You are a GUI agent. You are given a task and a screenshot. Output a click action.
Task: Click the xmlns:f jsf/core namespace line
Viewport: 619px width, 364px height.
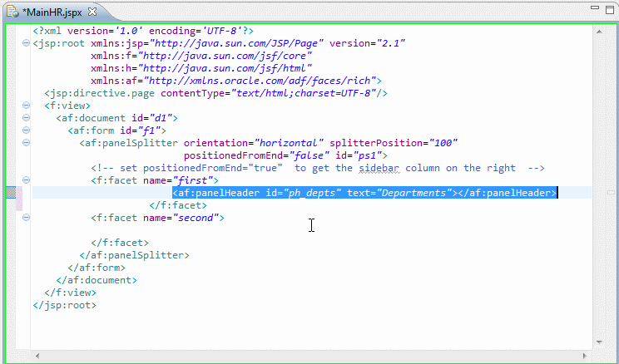pyautogui.click(x=201, y=56)
